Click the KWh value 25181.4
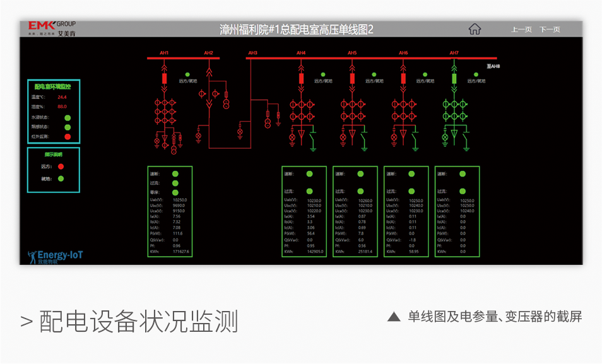This screenshot has width=602, height=364. pos(365,252)
